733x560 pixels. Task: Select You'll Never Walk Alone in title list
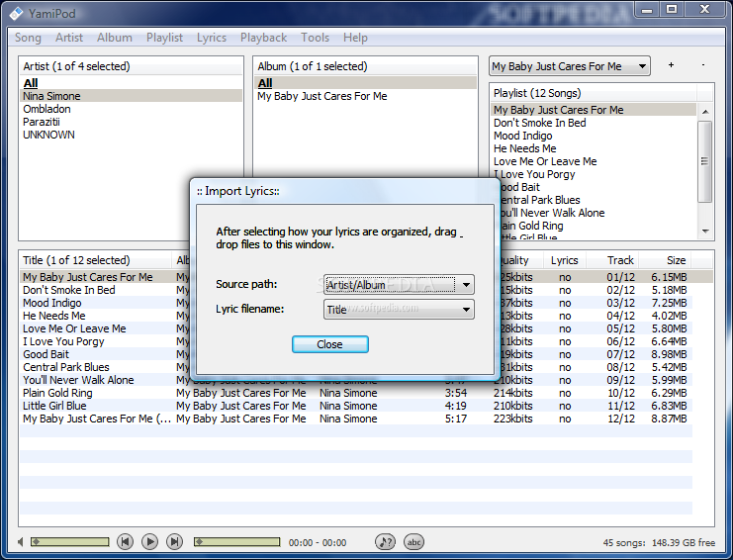point(78,380)
